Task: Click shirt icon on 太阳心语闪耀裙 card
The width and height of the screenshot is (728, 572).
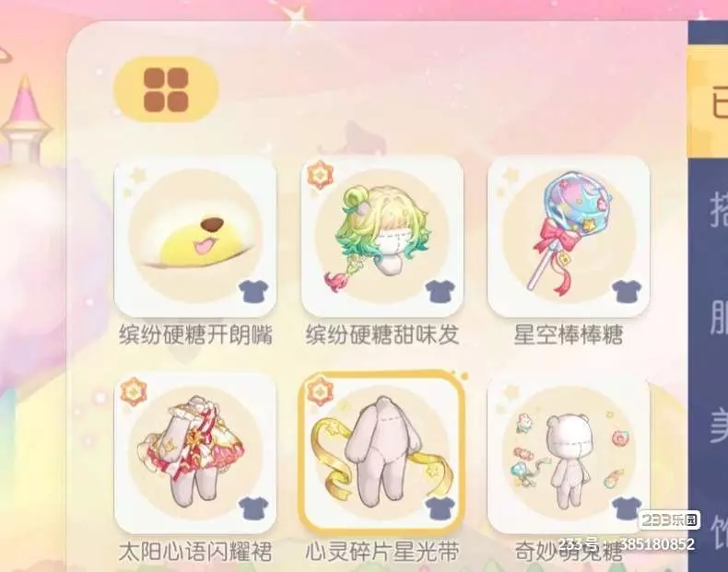Action: 254,508
